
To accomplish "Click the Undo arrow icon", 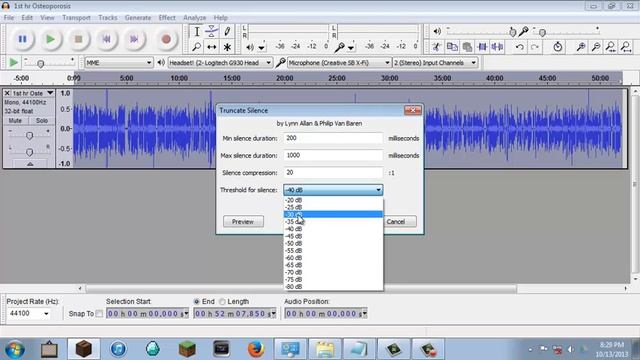I will pos(519,47).
